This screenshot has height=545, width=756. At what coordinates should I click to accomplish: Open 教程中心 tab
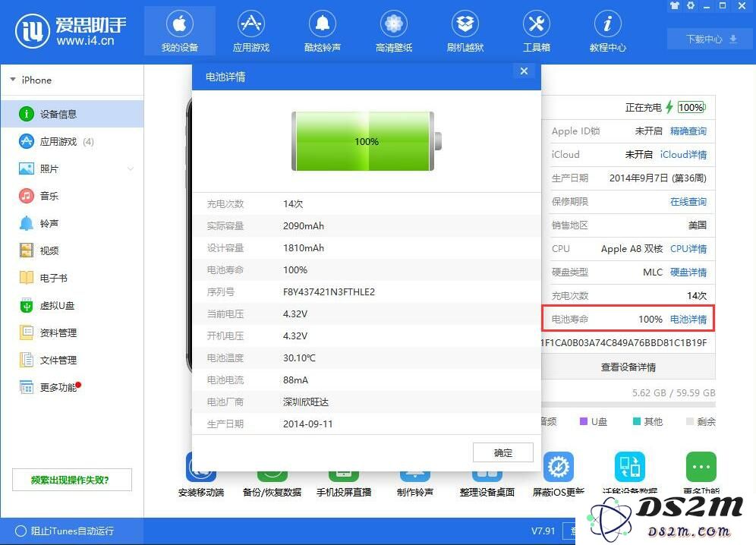[x=608, y=32]
